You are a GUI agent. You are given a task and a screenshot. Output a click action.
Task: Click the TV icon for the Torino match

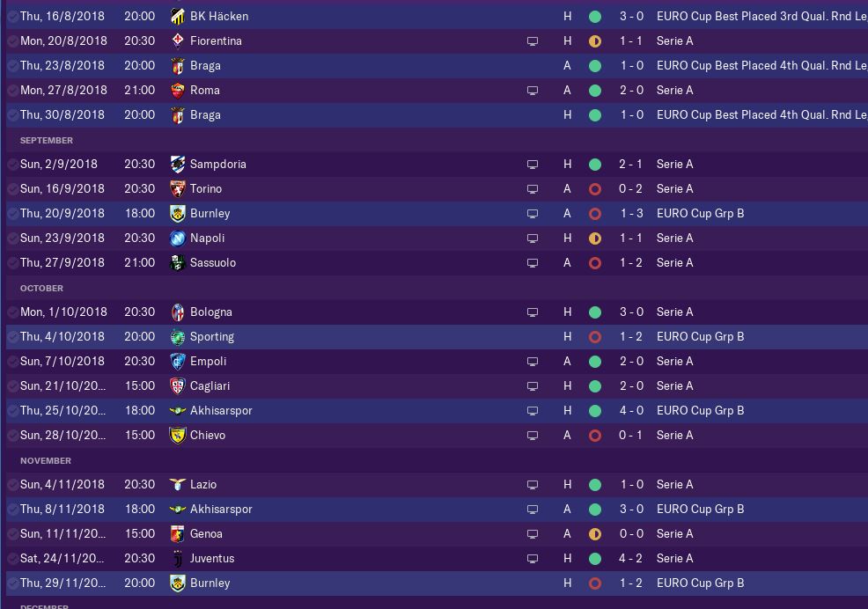click(533, 189)
